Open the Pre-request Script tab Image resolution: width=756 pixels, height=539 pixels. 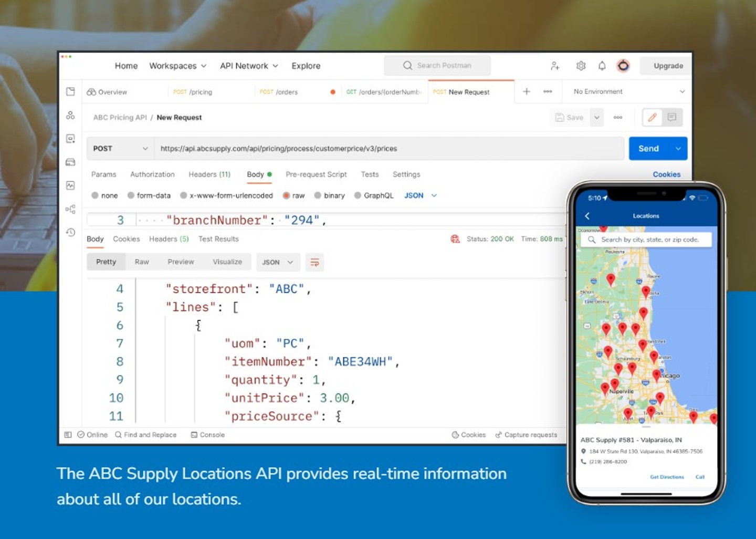pos(316,174)
